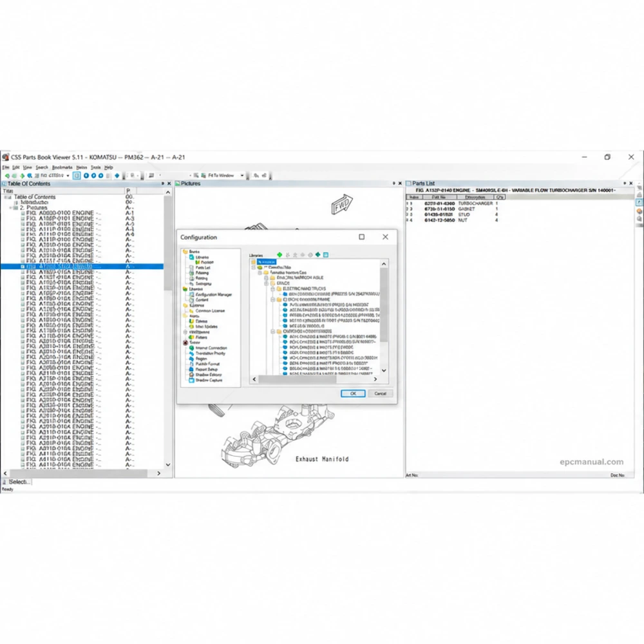Viewport: 644px width, 644px height.
Task: Click Cancel in Configuration dialog
Action: [381, 393]
